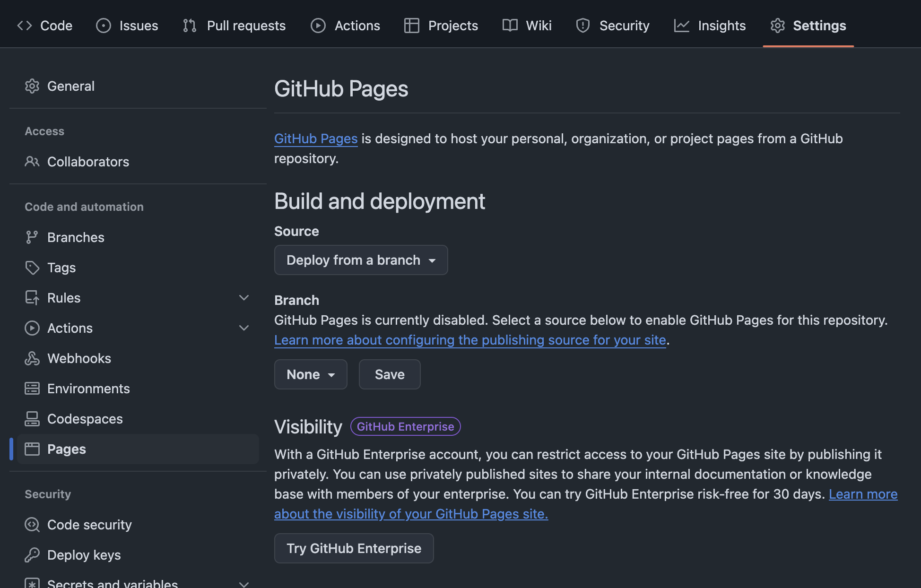This screenshot has height=588, width=921.
Task: Click Try GitHub Enterprise button
Action: [354, 548]
